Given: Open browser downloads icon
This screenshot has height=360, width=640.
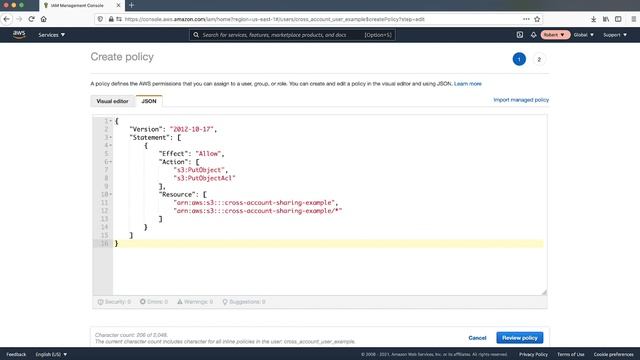Looking at the screenshot, I should click(593, 19).
